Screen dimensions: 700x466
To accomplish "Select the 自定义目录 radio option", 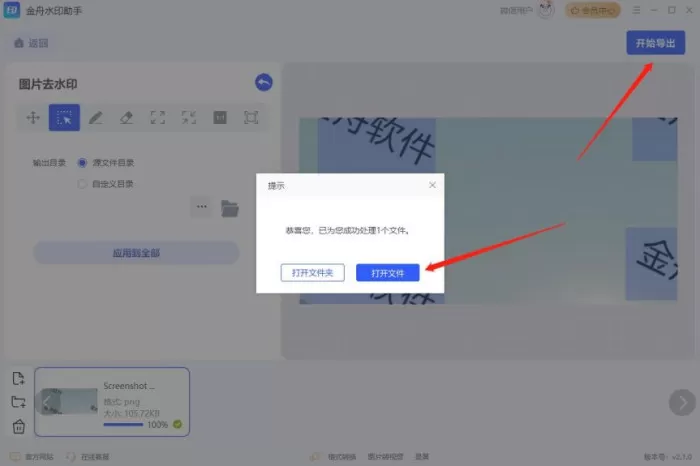I will pos(82,184).
